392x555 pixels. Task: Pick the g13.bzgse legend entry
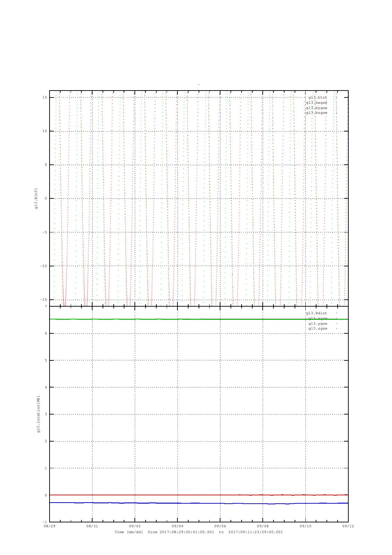pyautogui.click(x=316, y=113)
